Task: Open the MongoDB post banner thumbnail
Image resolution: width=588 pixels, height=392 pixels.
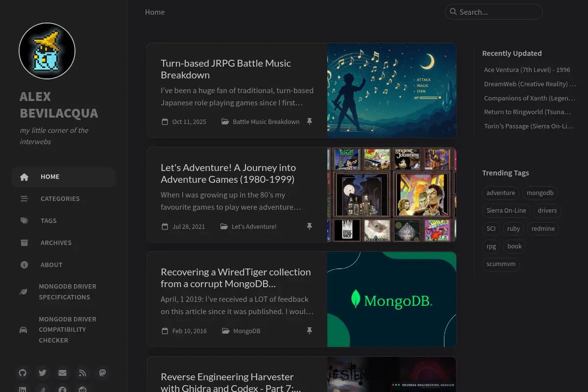Action: (x=392, y=299)
